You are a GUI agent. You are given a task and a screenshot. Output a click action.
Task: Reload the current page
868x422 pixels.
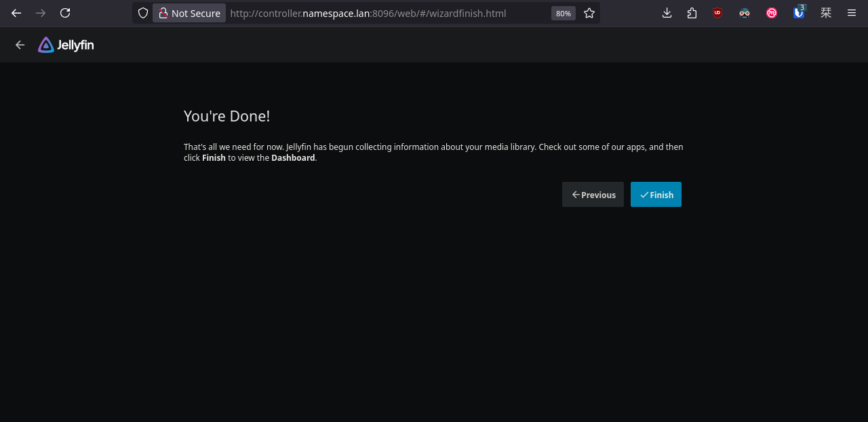tap(65, 13)
